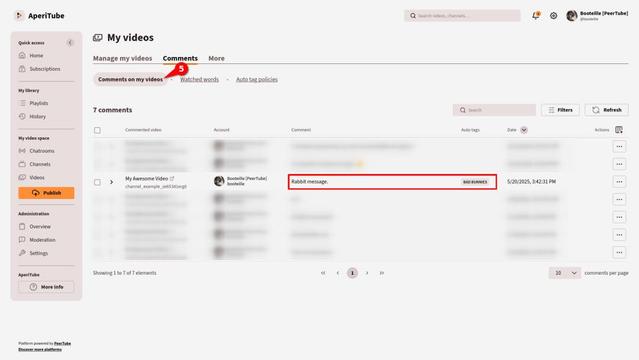Expand the My Awesome Video comment row

click(111, 182)
